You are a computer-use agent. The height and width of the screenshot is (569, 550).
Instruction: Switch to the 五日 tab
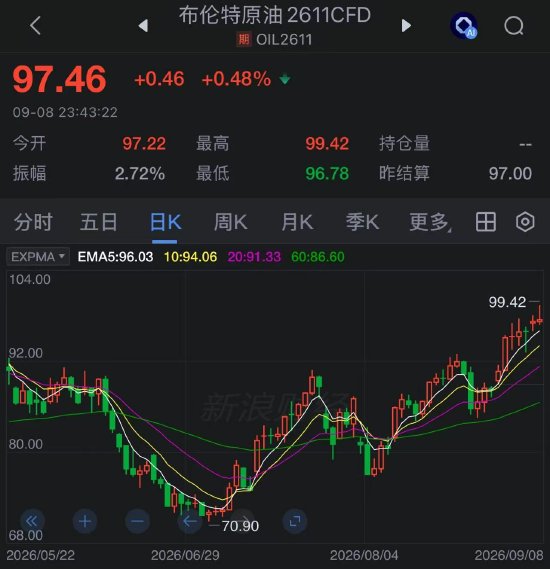click(98, 222)
